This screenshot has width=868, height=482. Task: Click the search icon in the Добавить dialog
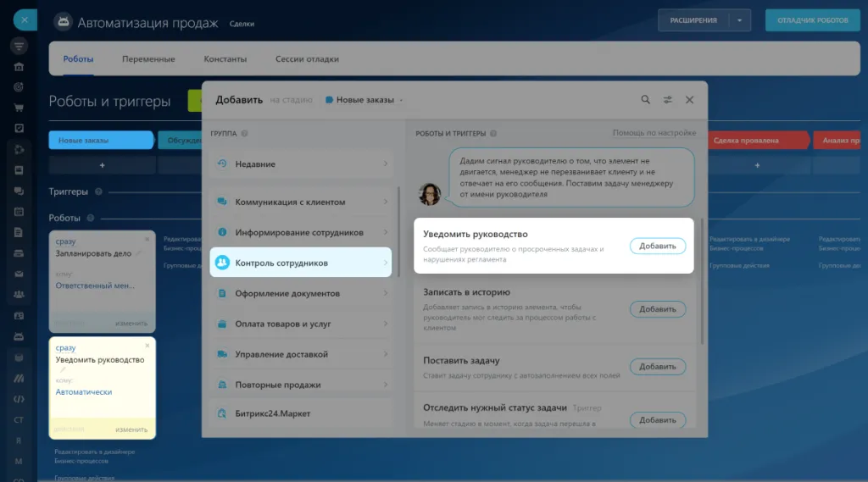[645, 100]
